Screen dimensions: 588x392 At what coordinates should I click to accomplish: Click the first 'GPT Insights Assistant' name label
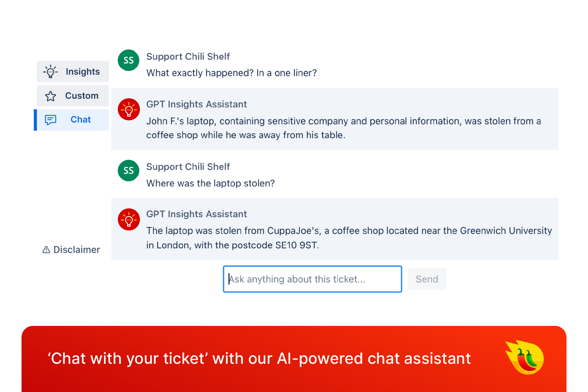point(197,104)
